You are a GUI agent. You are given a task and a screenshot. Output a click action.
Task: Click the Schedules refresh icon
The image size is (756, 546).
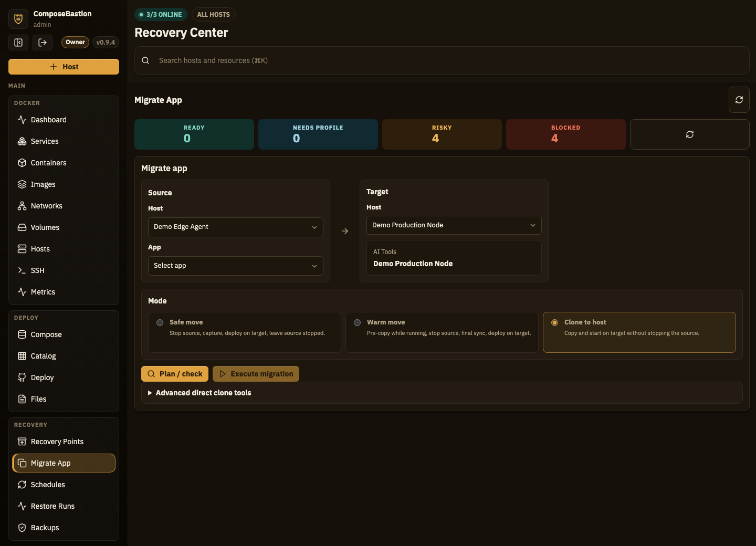click(x=22, y=485)
